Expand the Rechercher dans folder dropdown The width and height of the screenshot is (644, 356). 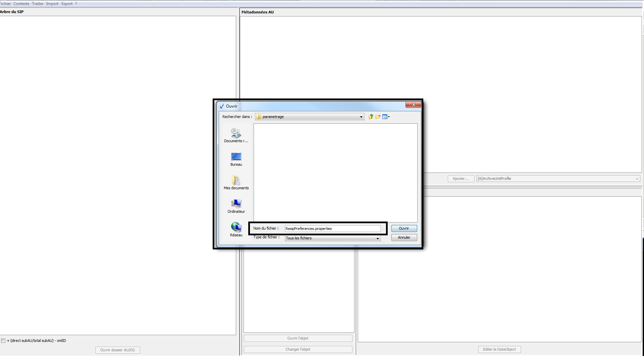[361, 117]
